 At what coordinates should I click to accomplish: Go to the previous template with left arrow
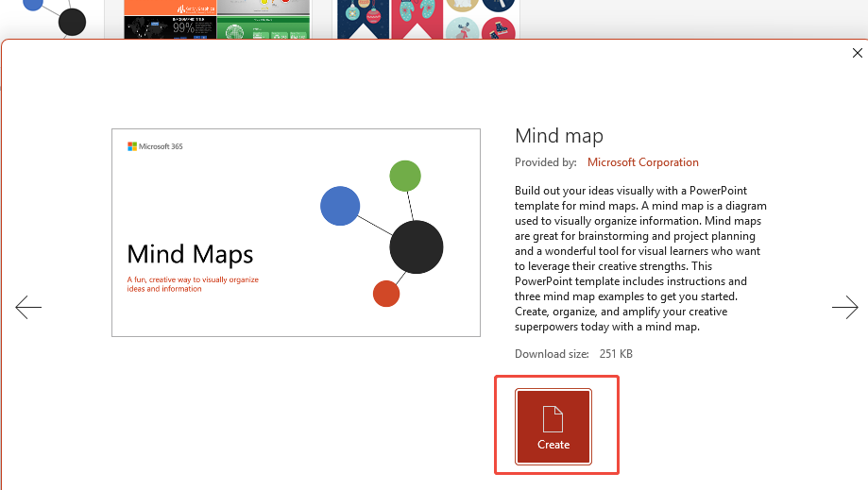point(28,308)
